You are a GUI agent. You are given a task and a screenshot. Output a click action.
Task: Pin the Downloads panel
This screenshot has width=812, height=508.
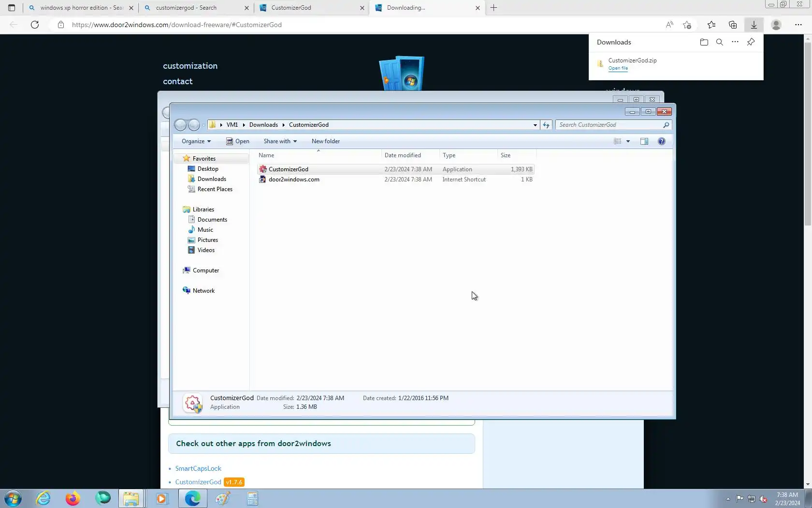751,42
